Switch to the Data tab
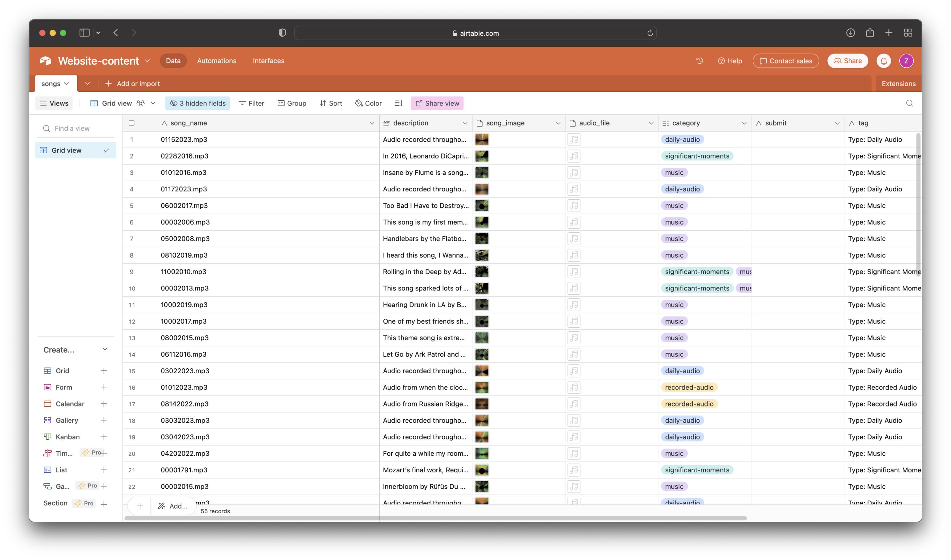The image size is (951, 560). click(x=173, y=61)
